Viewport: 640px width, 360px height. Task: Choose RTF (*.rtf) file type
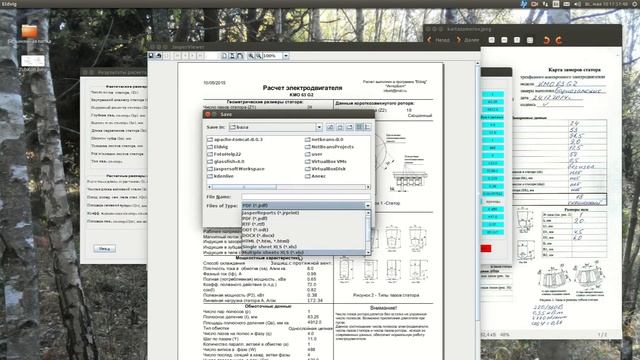pos(303,224)
